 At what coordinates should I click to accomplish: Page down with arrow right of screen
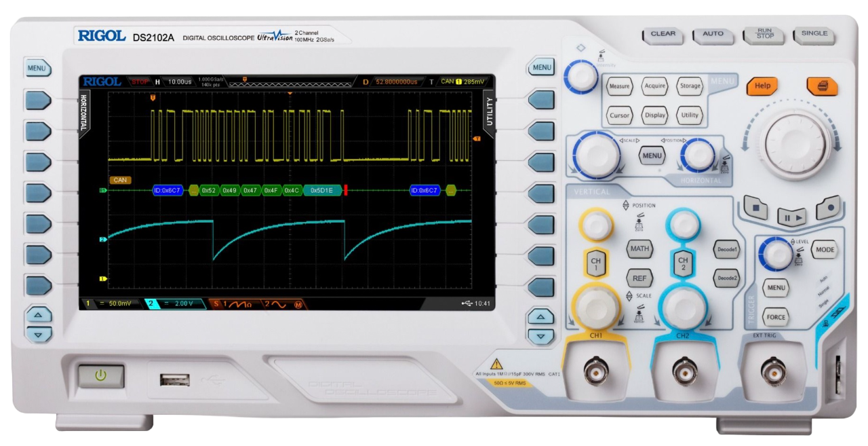pyautogui.click(x=540, y=336)
